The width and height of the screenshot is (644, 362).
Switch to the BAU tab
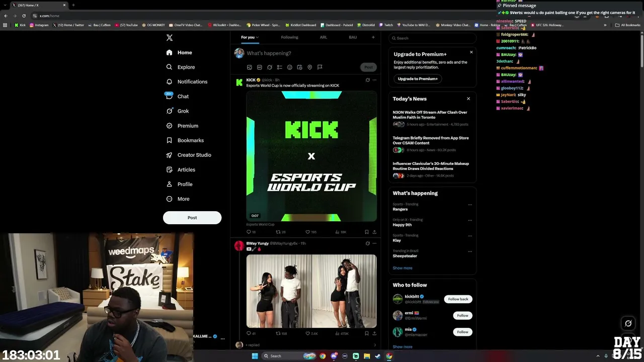pyautogui.click(x=353, y=37)
